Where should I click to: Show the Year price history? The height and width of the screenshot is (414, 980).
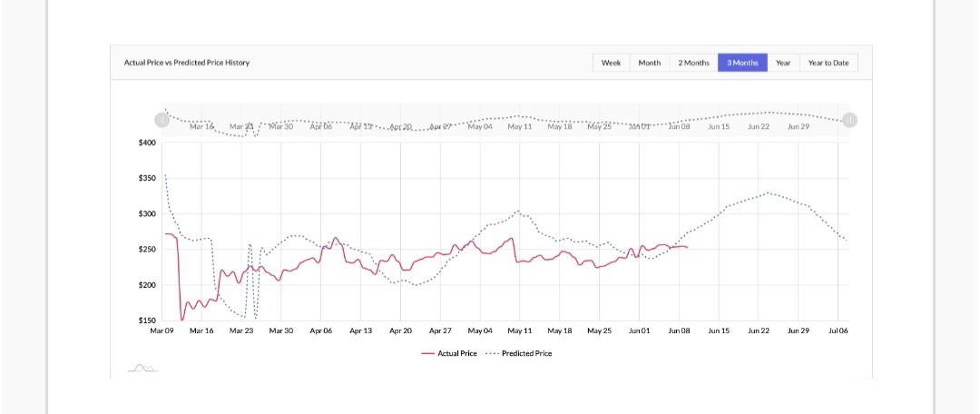(x=783, y=63)
